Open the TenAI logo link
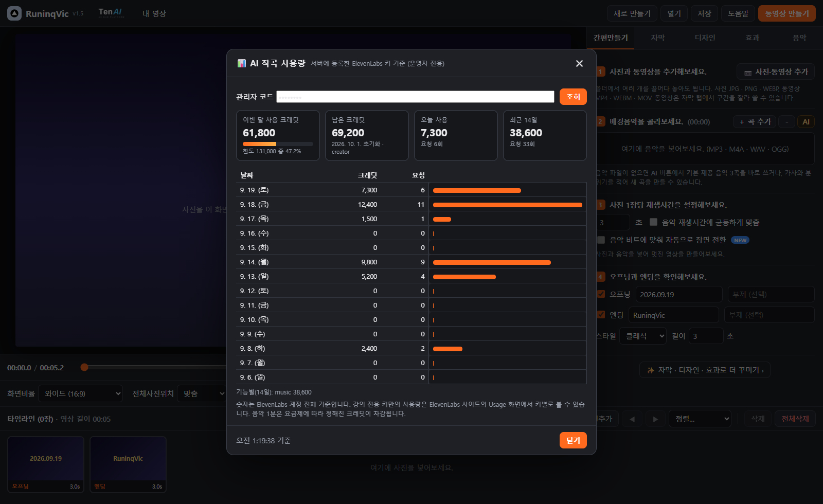Screen dimensions: 823x504 coord(111,13)
